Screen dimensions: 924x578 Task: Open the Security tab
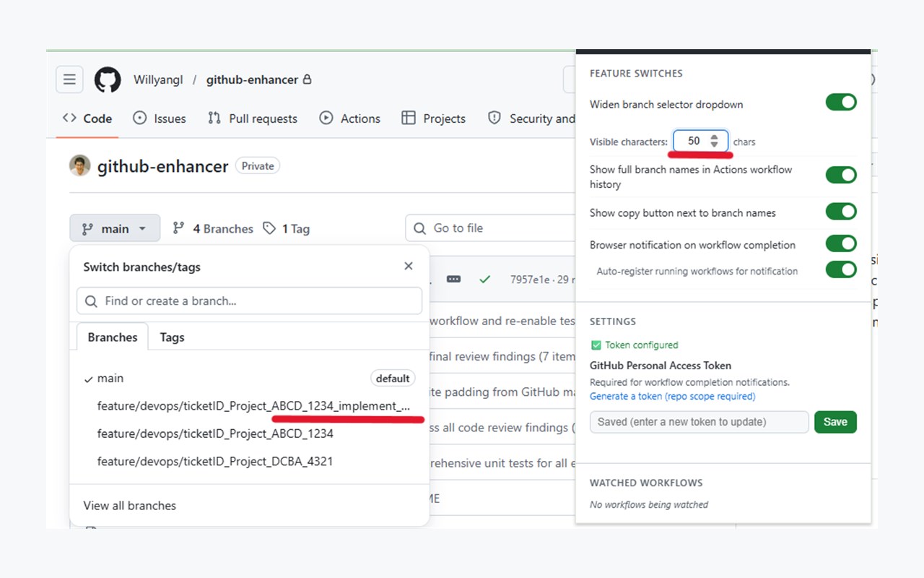point(531,118)
